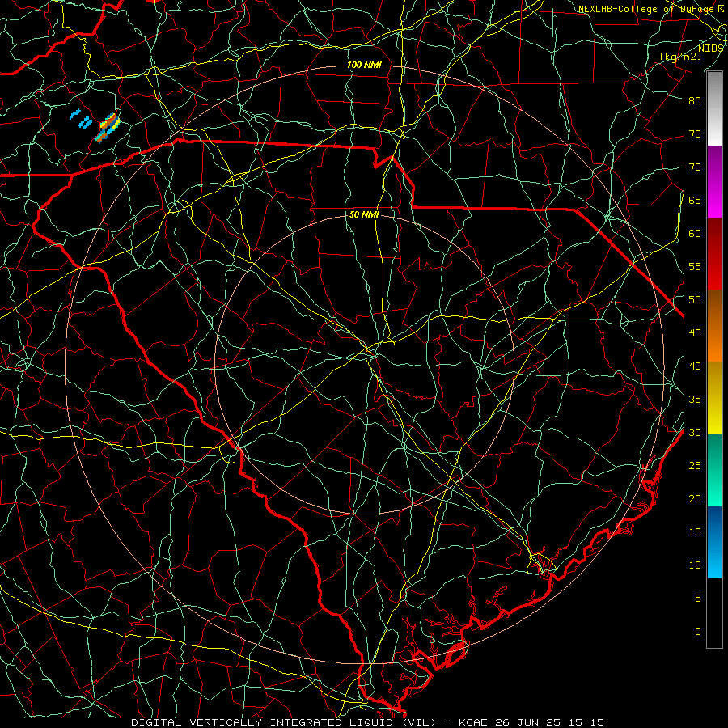Click the [kg/m2] unit label

[x=680, y=56]
